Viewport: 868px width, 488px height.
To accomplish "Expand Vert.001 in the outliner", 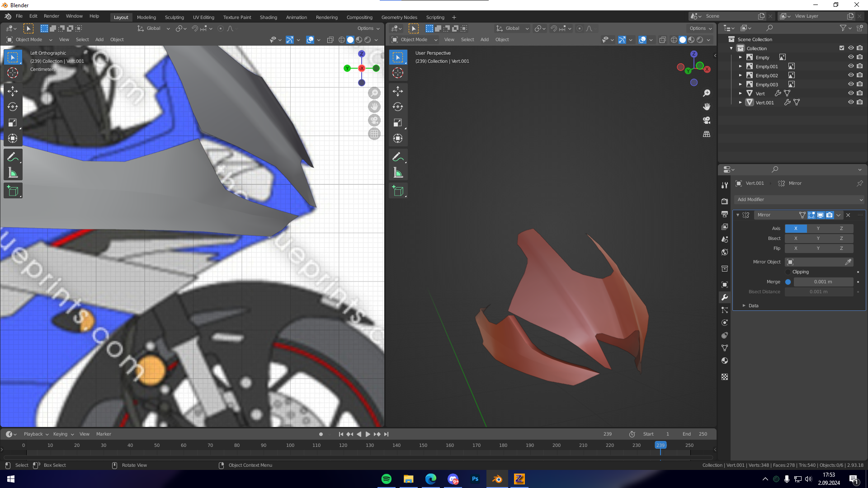I will pos(741,103).
